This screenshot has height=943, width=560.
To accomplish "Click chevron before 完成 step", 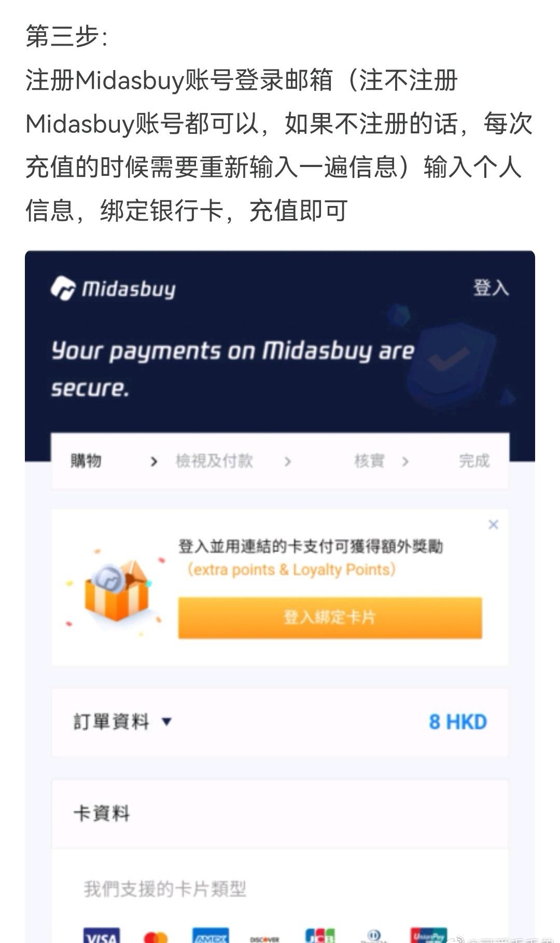I will (405, 461).
